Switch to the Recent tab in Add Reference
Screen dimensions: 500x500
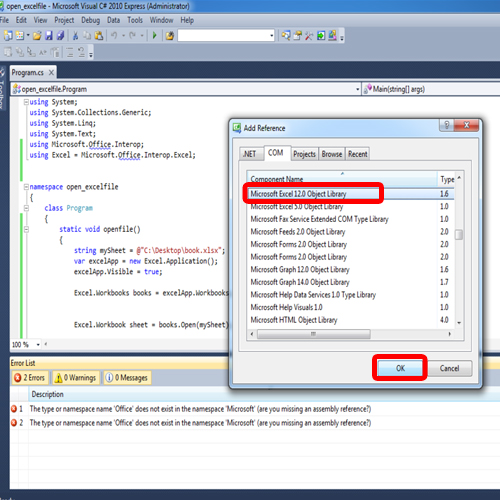point(358,154)
